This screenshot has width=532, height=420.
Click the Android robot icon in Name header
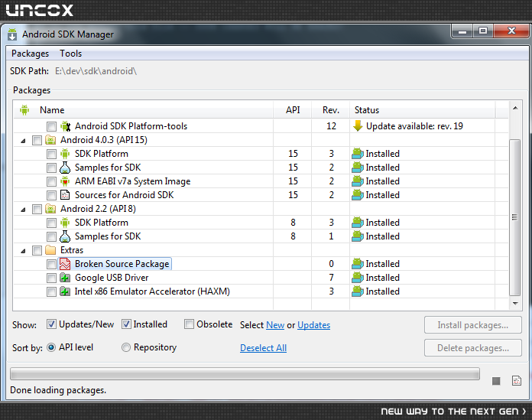pyautogui.click(x=24, y=109)
